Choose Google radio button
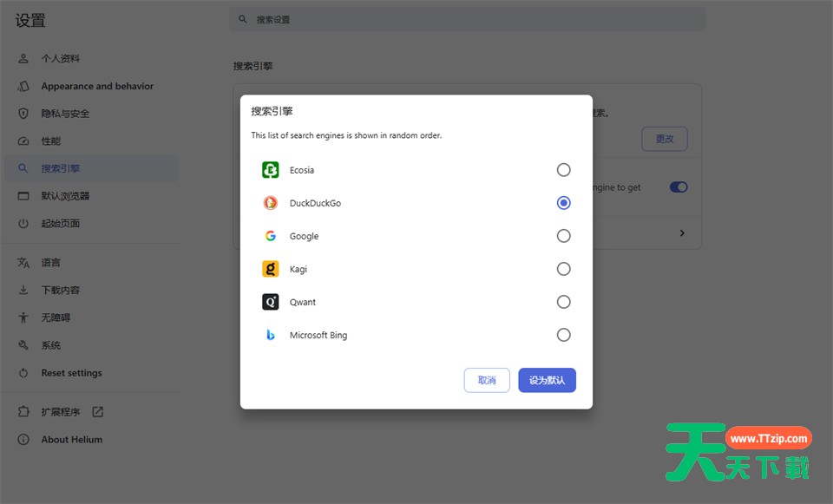The height and width of the screenshot is (504, 833). (x=563, y=236)
